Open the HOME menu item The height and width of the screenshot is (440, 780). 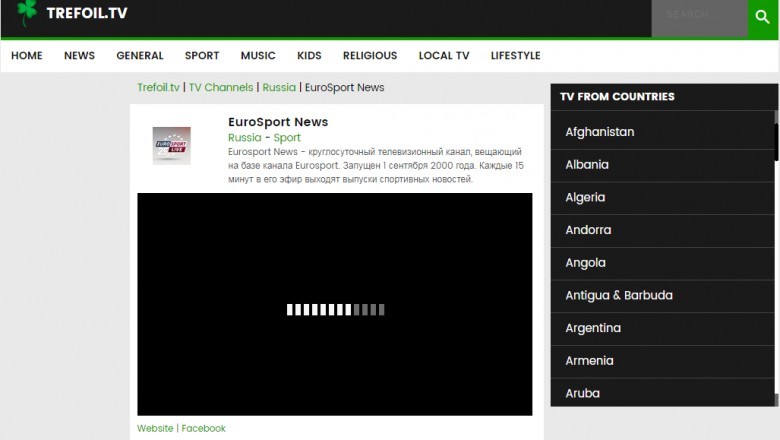27,56
